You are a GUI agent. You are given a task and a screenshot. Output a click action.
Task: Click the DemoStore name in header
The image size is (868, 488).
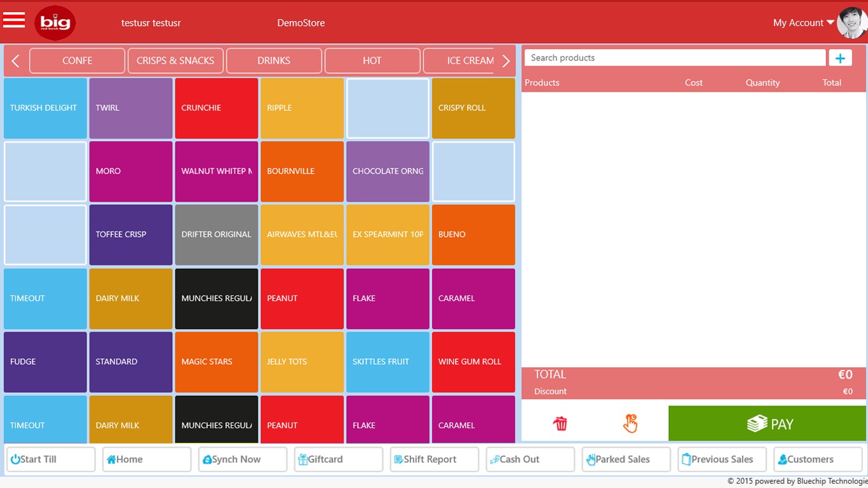pyautogui.click(x=301, y=23)
